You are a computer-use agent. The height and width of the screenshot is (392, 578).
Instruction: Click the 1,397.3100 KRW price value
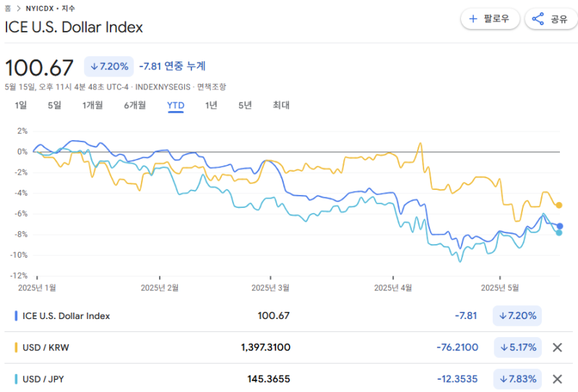[x=265, y=347]
